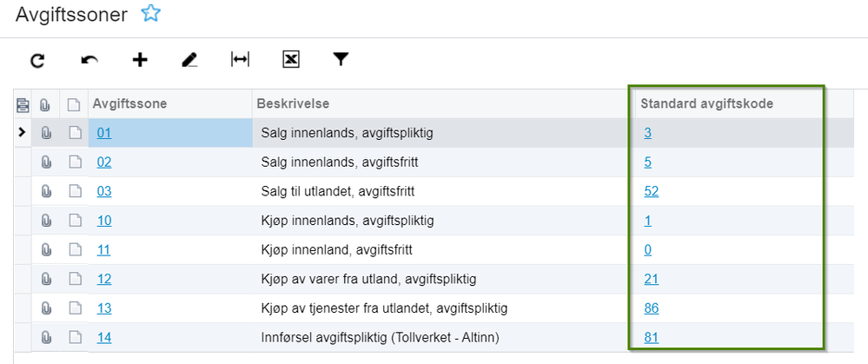Click the grid settings icon in header corner
The width and height of the screenshot is (868, 364).
pyautogui.click(x=23, y=105)
